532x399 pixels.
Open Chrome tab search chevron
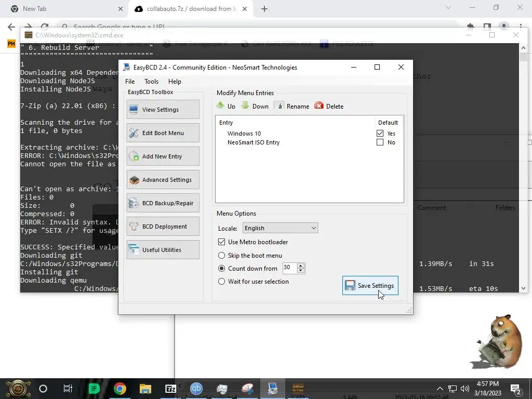click(448, 7)
